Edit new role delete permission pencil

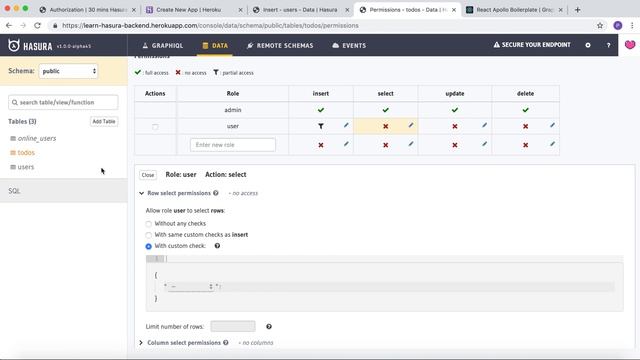pos(552,144)
